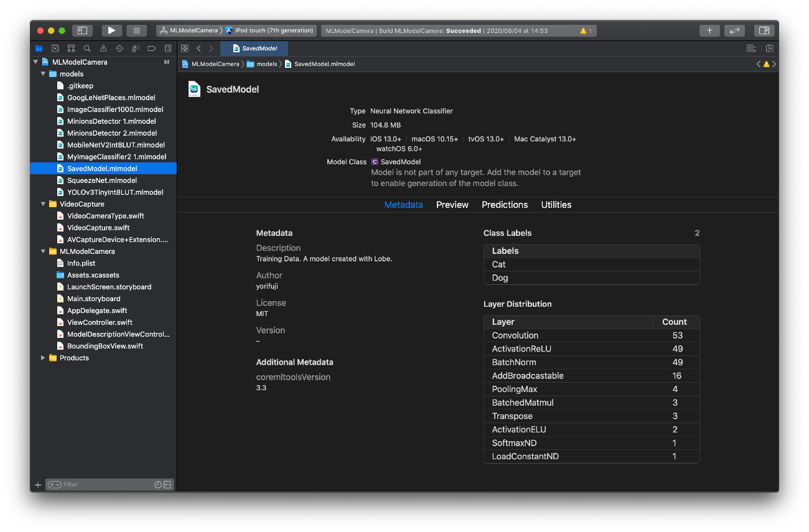Collapse the models folder

[43, 74]
